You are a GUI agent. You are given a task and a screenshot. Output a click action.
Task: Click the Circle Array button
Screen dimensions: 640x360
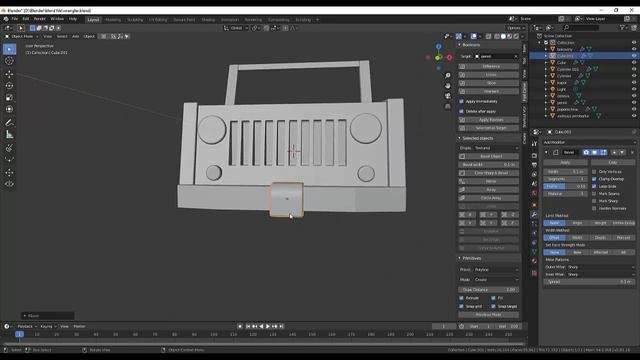click(489, 198)
